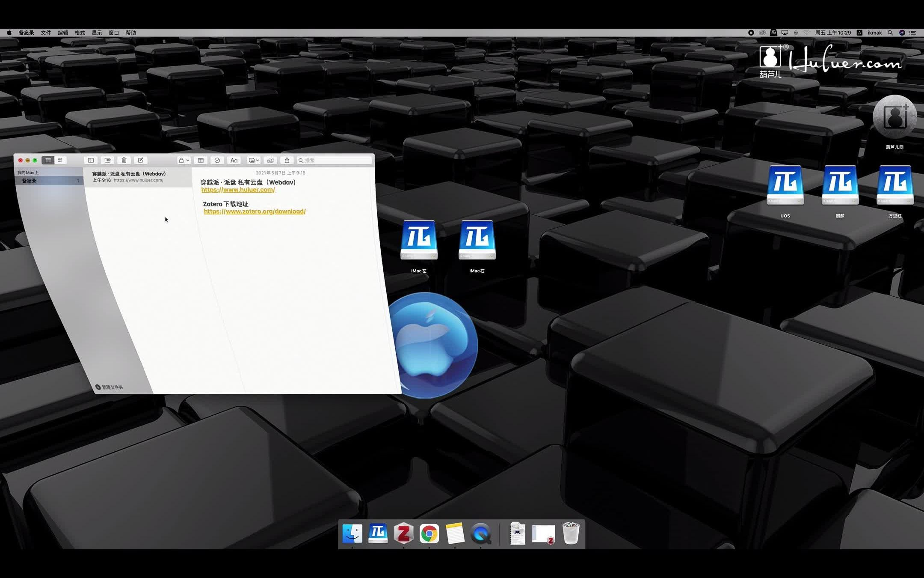
Task: Open the 显示 menu in the menu bar
Action: point(97,33)
